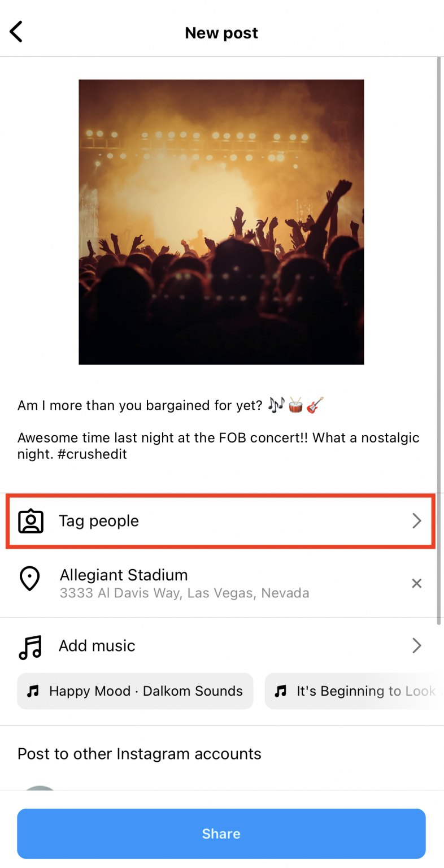Image resolution: width=444 pixels, height=868 pixels.
Task: Click the music note icon on It's Beginning chip
Action: pyautogui.click(x=281, y=691)
